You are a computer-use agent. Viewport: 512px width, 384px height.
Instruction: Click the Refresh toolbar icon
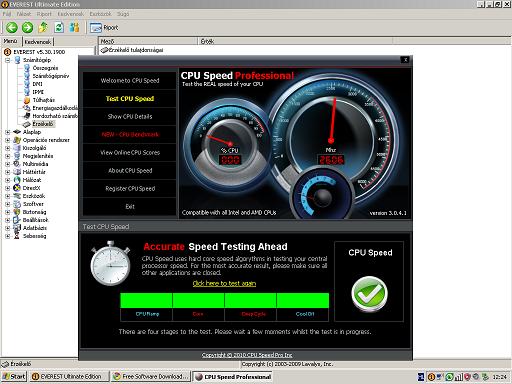pyautogui.click(x=59, y=27)
